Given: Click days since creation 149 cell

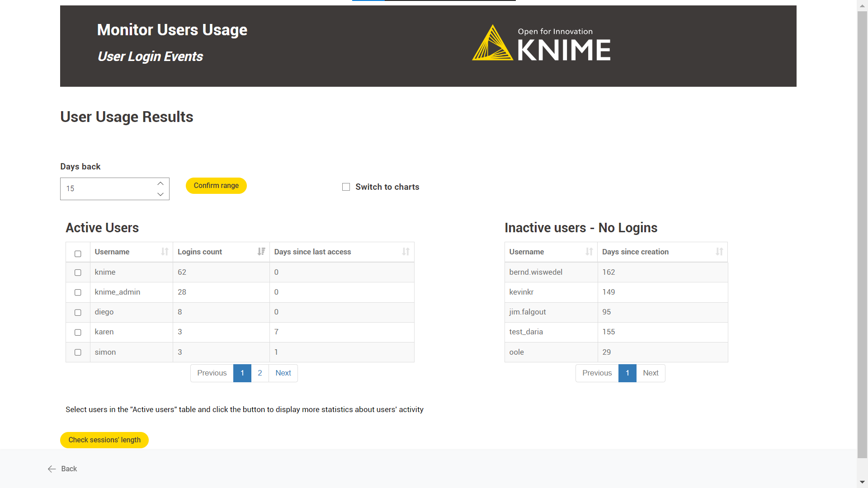Looking at the screenshot, I should (x=663, y=292).
